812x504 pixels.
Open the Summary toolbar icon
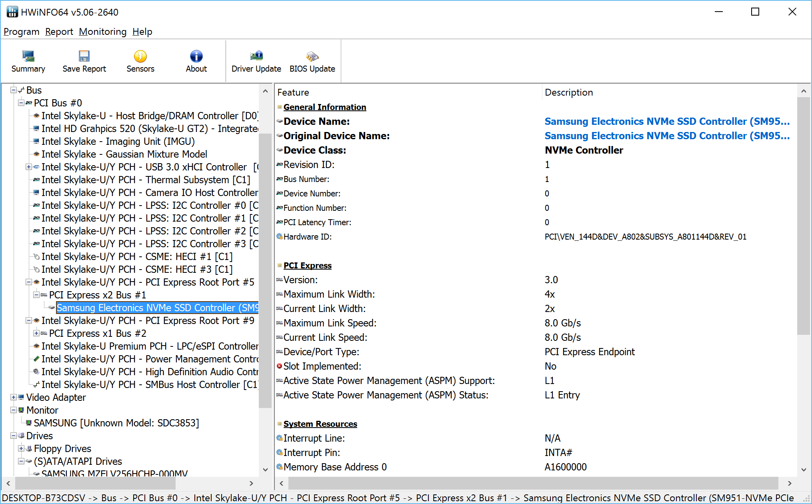tap(28, 56)
